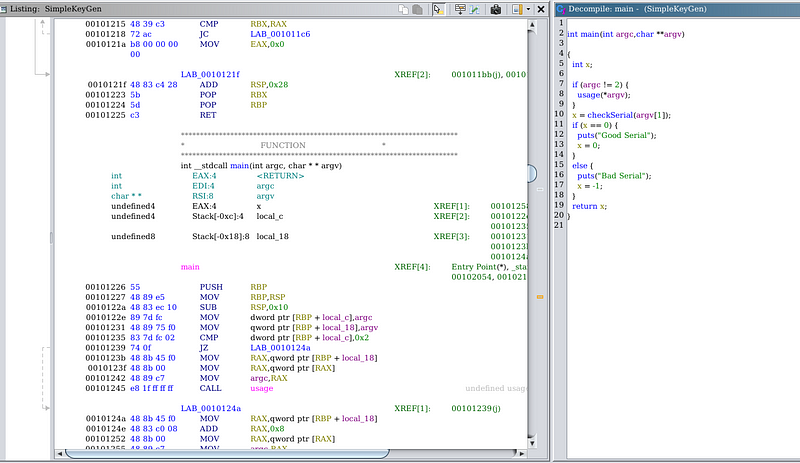Click the Listing panel title icon
Screen dimensions: 800x463
(x=4, y=9)
